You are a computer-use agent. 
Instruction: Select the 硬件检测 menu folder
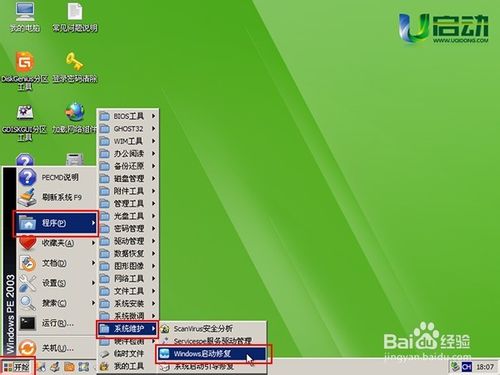click(128, 342)
